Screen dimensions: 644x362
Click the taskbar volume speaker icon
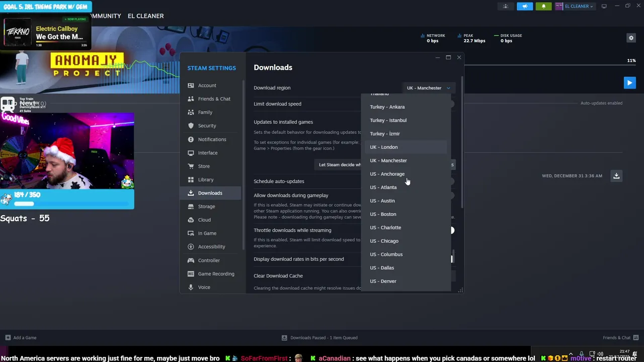click(600, 354)
